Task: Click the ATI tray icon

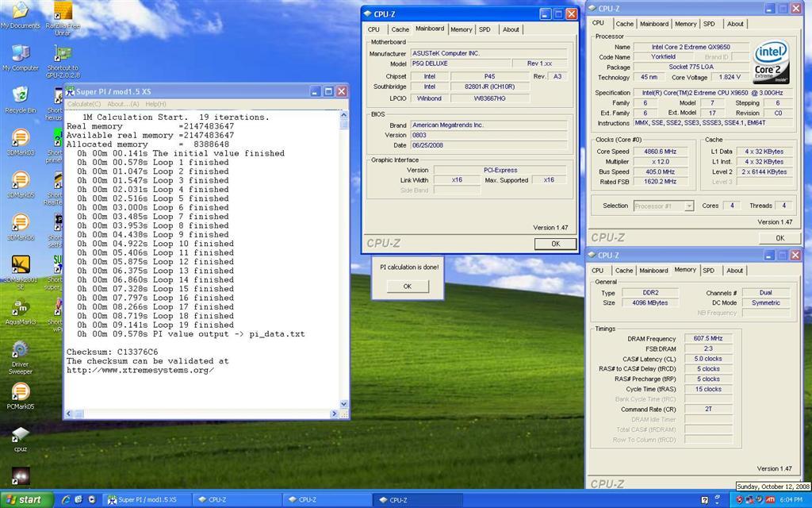Action: (x=770, y=500)
